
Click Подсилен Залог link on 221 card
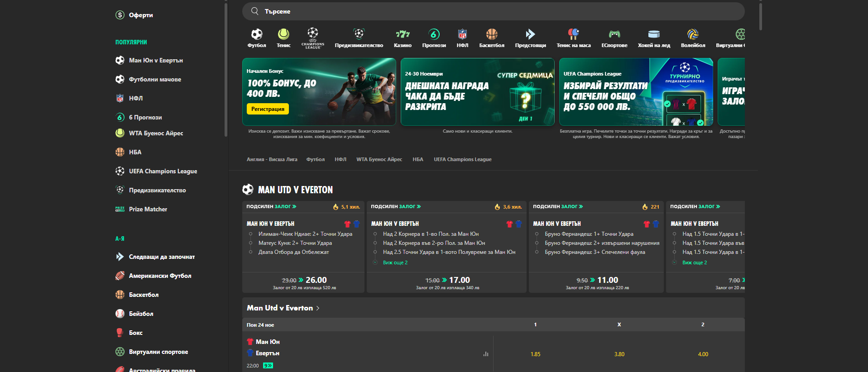click(x=558, y=206)
